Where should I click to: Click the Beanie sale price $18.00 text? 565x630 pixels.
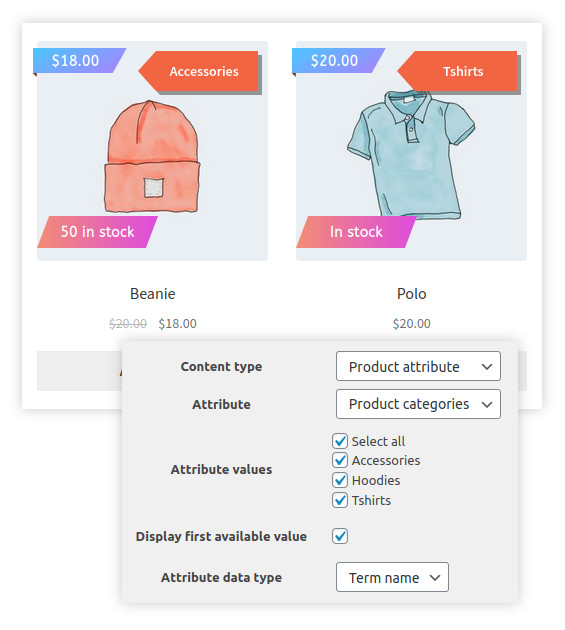(x=177, y=323)
